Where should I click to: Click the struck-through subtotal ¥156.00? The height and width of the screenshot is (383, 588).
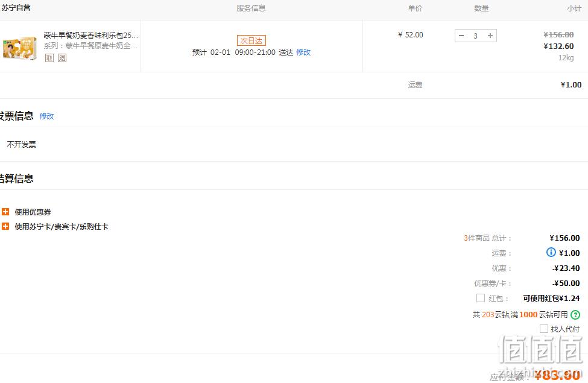pyautogui.click(x=558, y=34)
